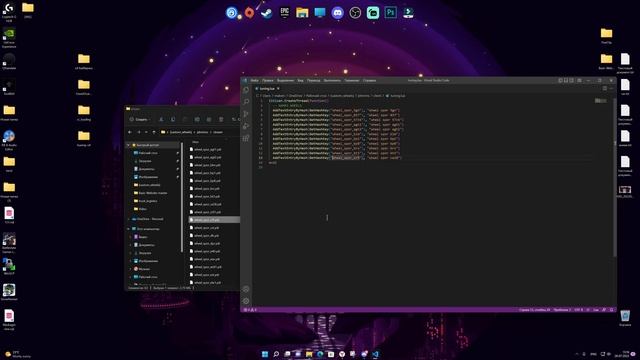Open Discord from the top dock
This screenshot has width=640, height=360.
pyautogui.click(x=338, y=13)
